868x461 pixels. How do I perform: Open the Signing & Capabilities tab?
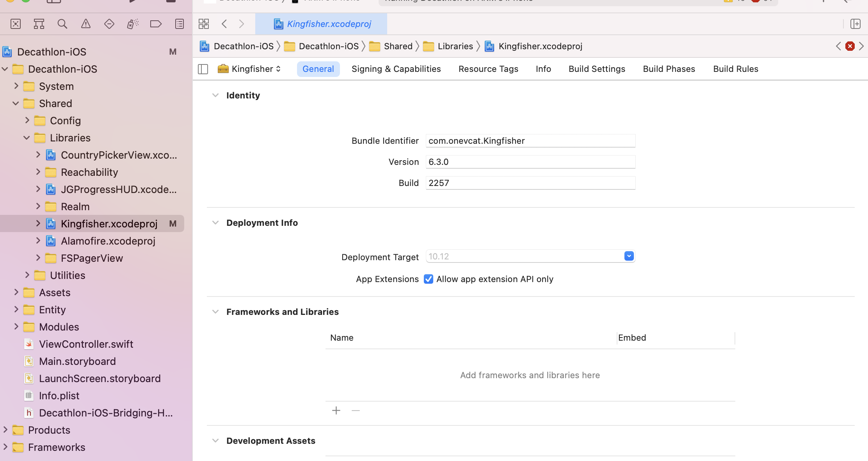(396, 69)
